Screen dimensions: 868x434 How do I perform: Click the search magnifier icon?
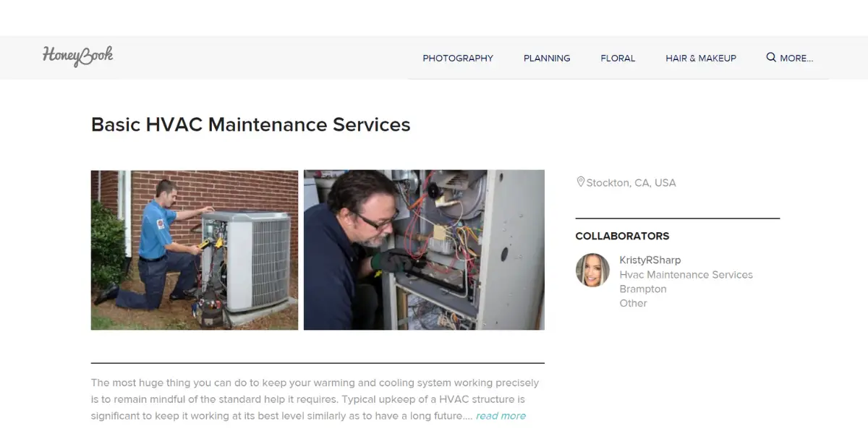tap(771, 57)
